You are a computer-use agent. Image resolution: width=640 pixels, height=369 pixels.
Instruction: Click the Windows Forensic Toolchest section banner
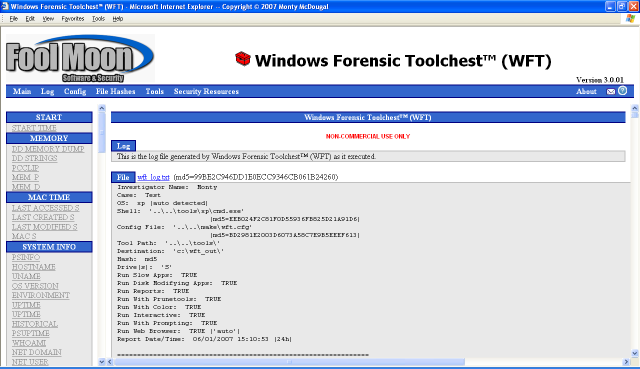[368, 118]
